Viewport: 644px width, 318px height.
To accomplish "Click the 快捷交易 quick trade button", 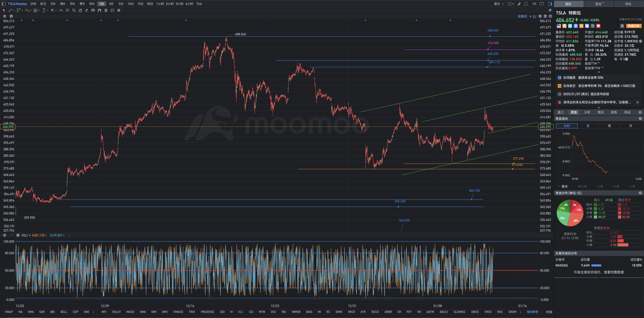I will coord(633,26).
